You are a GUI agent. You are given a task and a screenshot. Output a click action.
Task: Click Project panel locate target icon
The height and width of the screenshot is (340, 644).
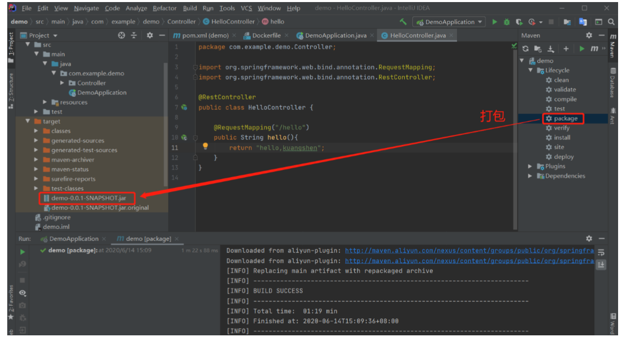click(122, 35)
